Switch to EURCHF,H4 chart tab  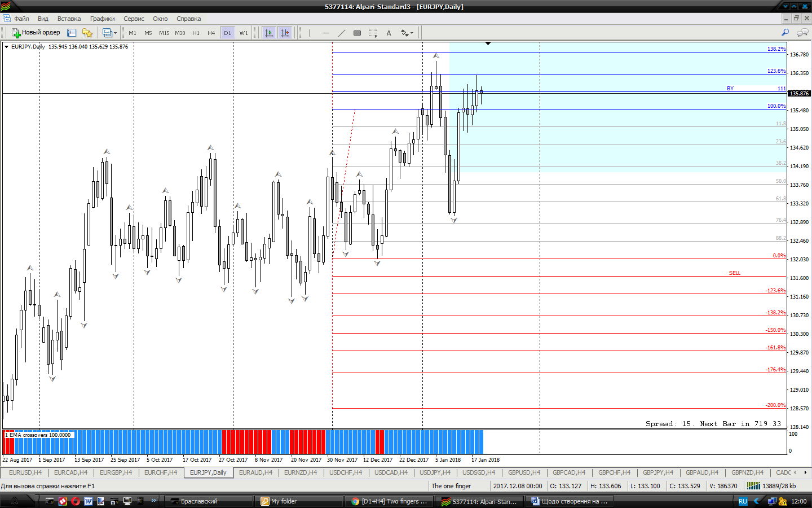[x=161, y=472]
